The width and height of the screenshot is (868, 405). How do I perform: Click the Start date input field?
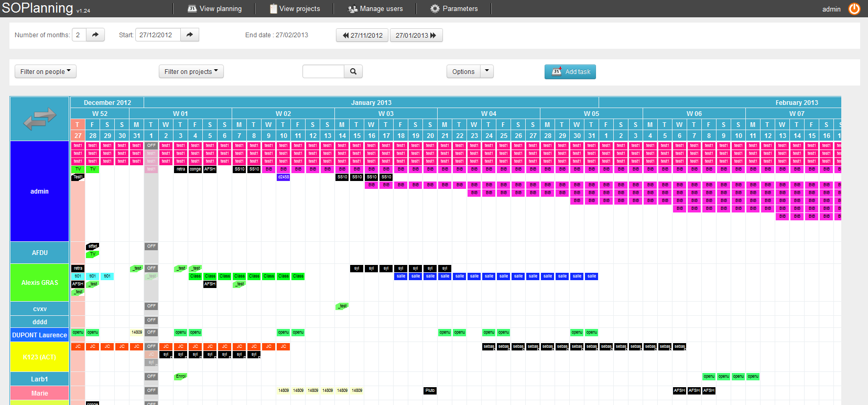(x=158, y=35)
